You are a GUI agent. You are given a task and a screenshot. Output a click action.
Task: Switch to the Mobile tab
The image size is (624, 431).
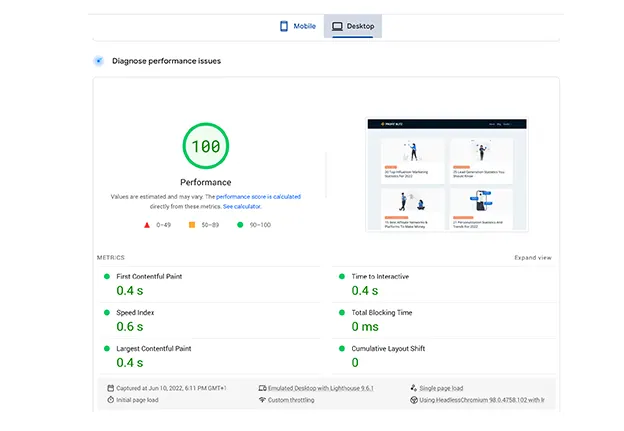click(298, 26)
